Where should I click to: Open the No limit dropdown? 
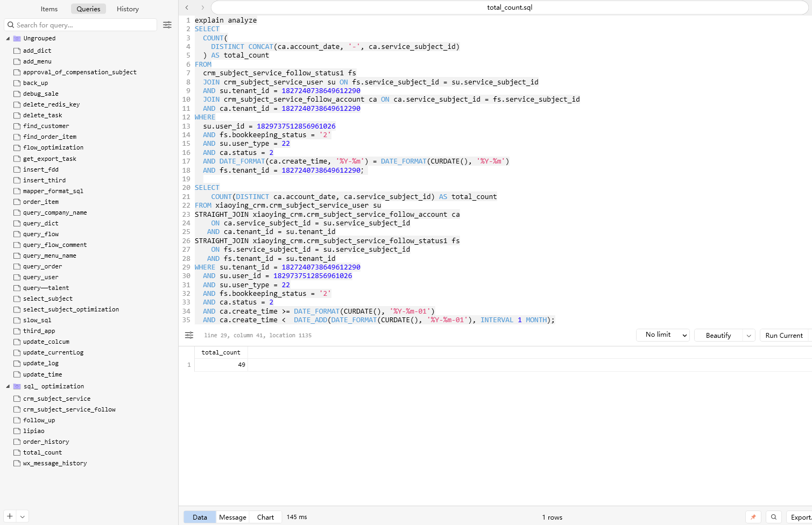(x=663, y=335)
